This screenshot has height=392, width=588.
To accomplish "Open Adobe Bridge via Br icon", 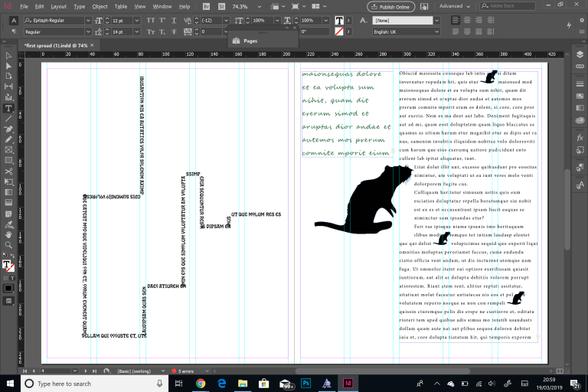I will tap(206, 6).
